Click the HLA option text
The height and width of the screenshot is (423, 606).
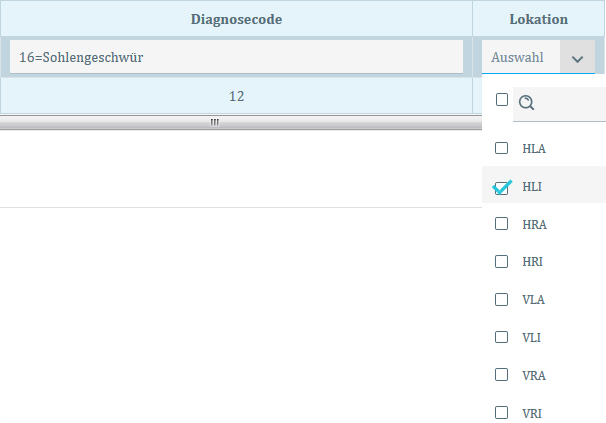click(x=533, y=149)
